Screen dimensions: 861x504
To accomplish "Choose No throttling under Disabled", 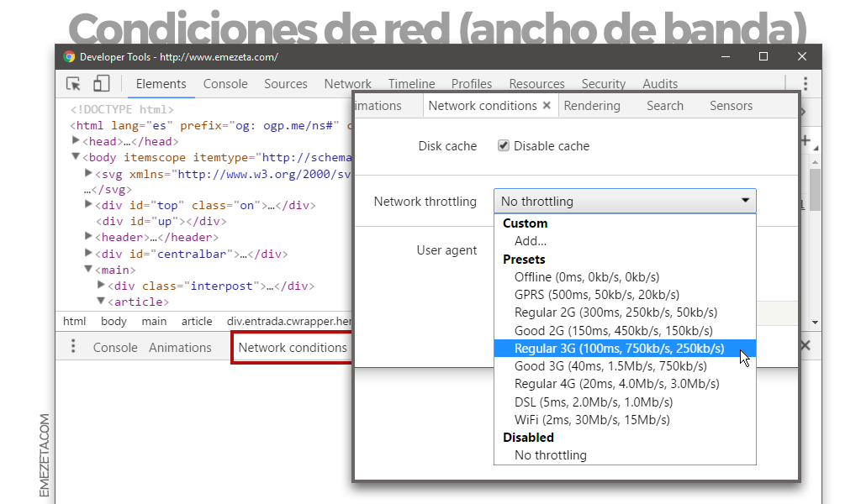I will coord(625,455).
